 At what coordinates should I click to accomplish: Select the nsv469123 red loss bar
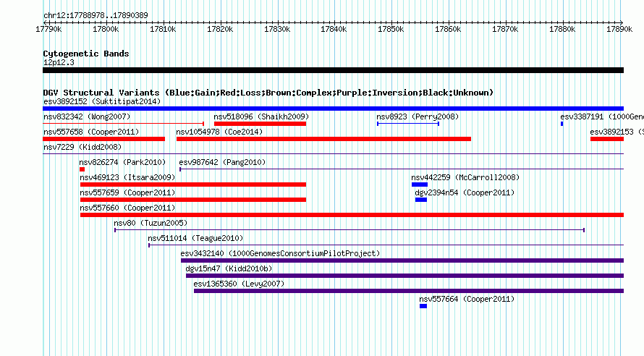tap(193, 185)
